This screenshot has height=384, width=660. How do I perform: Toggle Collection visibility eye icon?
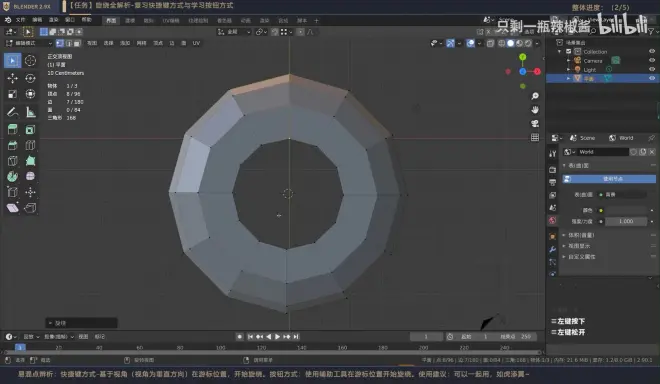click(x=652, y=51)
